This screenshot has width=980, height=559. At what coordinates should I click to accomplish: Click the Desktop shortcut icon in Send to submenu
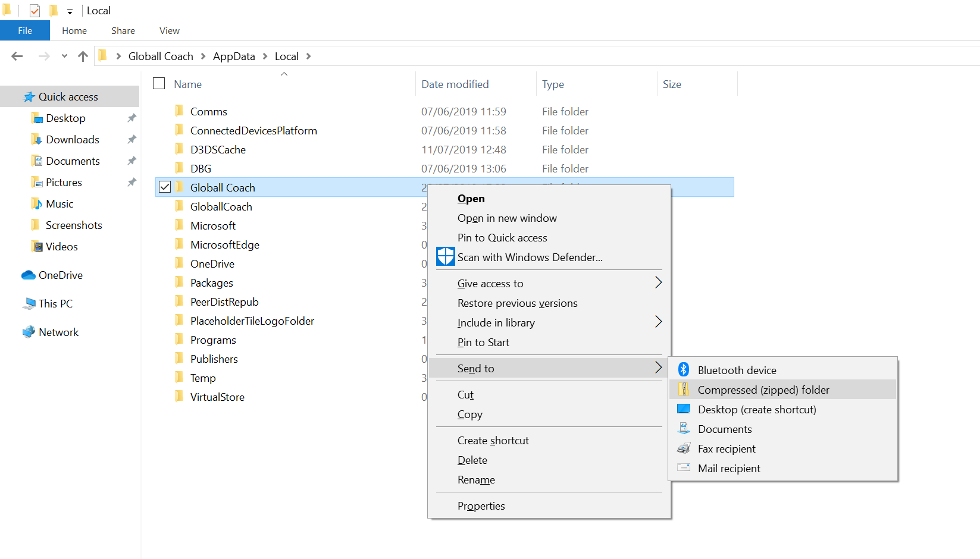click(684, 409)
